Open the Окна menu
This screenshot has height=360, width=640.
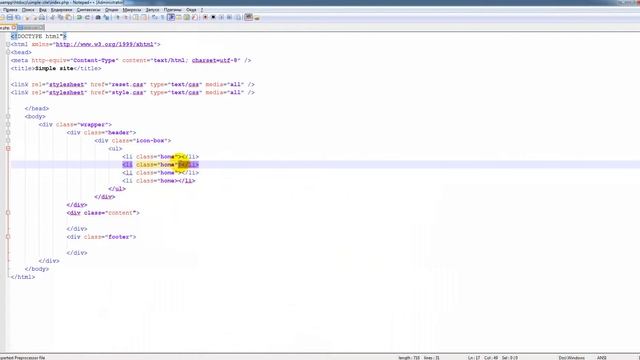coord(191,9)
